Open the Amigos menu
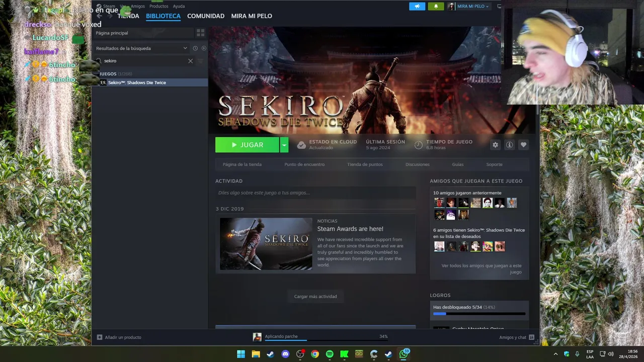Viewport: 644px width, 362px height. tap(138, 6)
